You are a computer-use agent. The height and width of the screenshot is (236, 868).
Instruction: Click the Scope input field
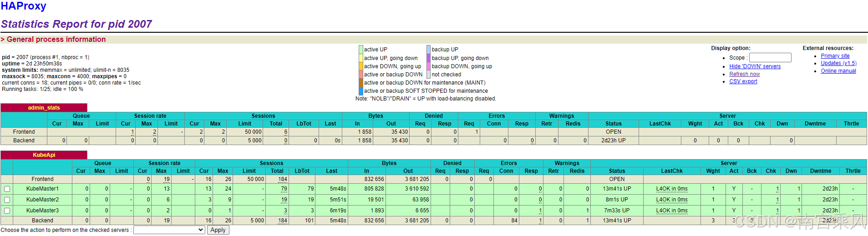coord(770,58)
